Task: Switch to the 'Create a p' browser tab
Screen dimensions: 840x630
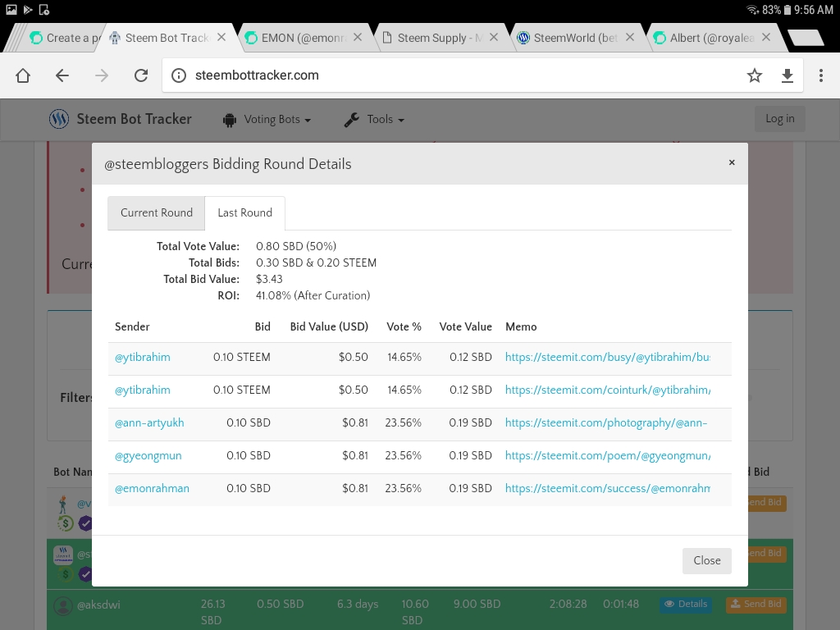Action: (x=64, y=38)
